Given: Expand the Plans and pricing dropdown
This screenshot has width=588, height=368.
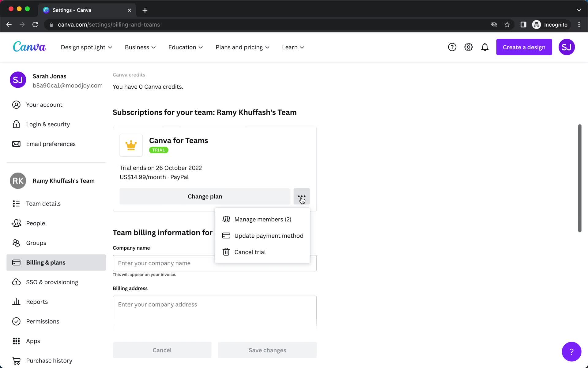Looking at the screenshot, I should tap(242, 47).
